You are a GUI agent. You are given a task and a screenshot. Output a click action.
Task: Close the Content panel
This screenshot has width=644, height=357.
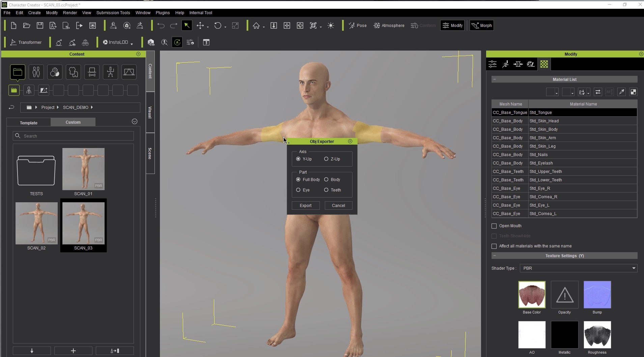click(138, 54)
